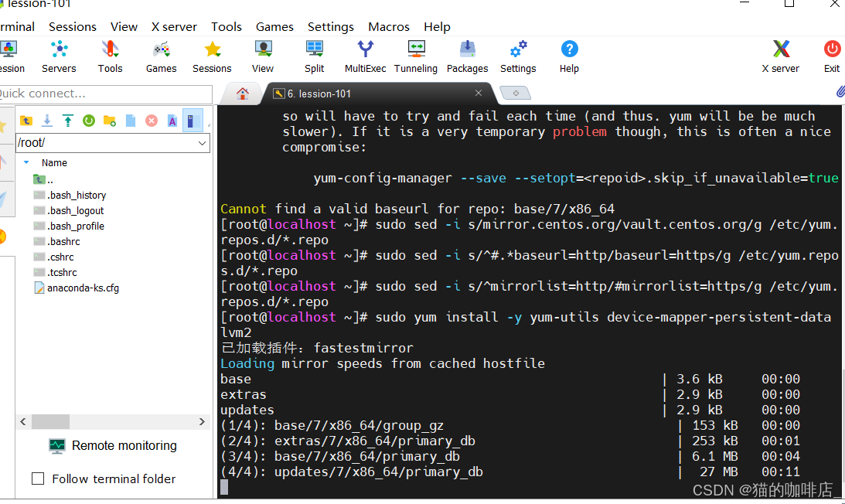The image size is (845, 504).
Task: Refresh the SFTP folder listing
Action: pos(89,121)
